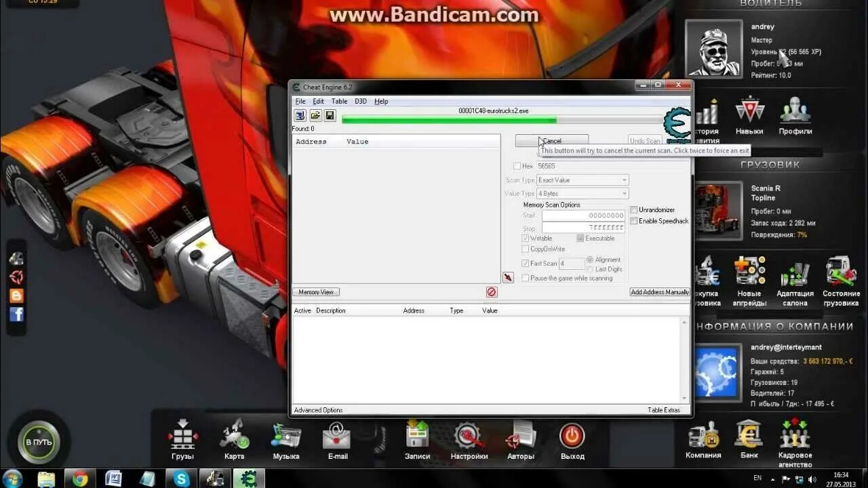Click the Cancel scan button
Viewport: 868px width, 488px height.
[x=552, y=140]
